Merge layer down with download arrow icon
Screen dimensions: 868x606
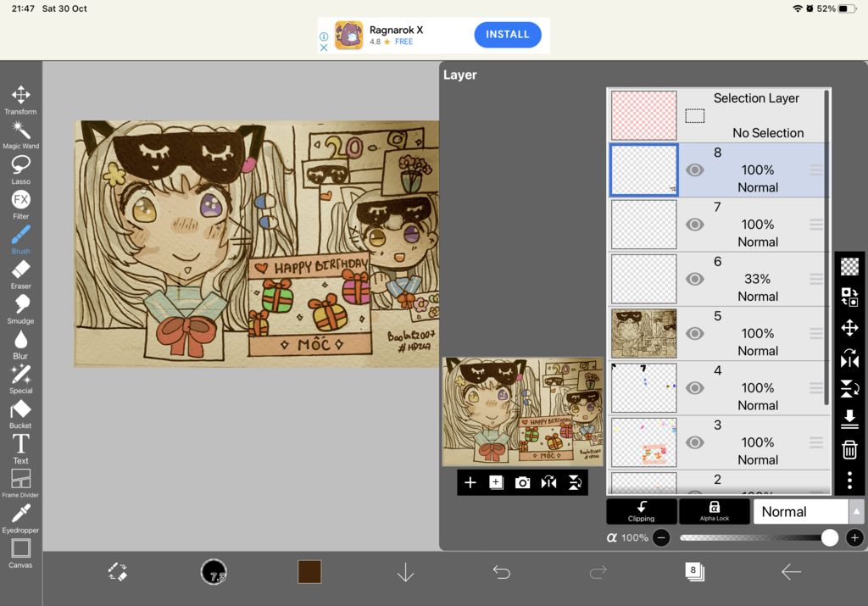pyautogui.click(x=849, y=419)
